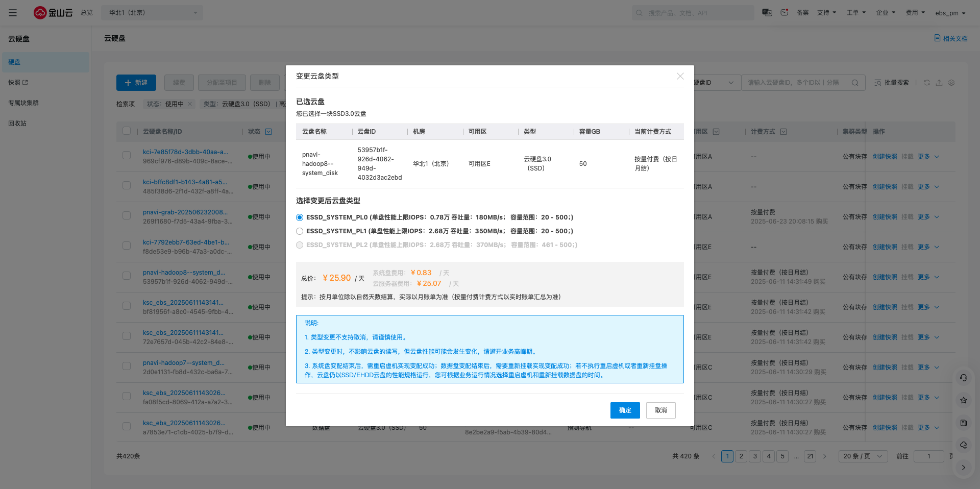Click the 新建 button
The image size is (980, 489).
(x=136, y=83)
